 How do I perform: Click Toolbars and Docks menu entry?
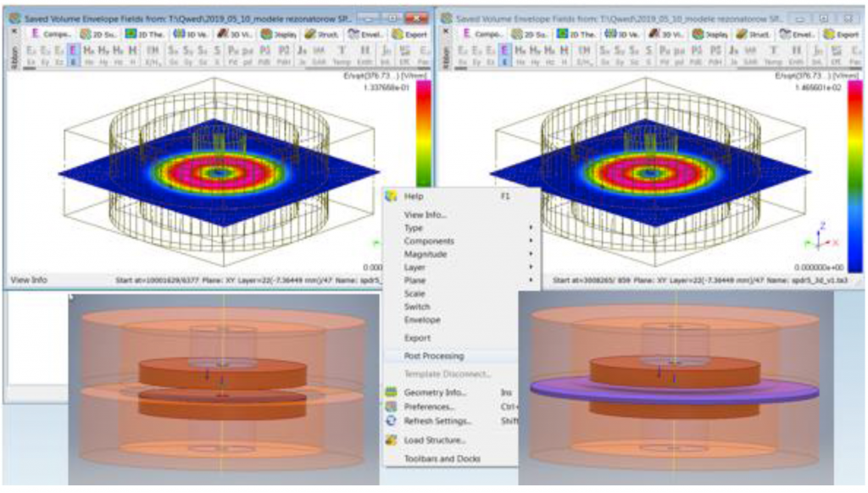tap(442, 459)
